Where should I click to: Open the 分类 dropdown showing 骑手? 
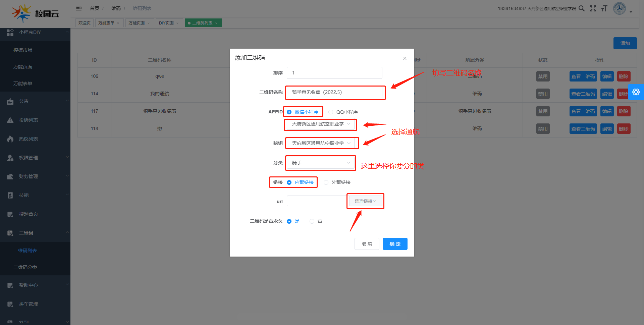click(x=321, y=163)
